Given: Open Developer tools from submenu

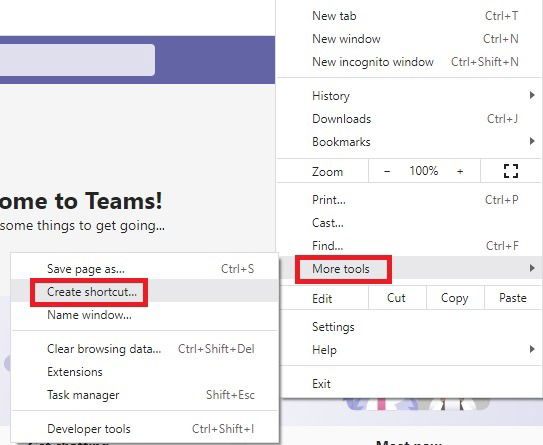Looking at the screenshot, I should point(145,429).
